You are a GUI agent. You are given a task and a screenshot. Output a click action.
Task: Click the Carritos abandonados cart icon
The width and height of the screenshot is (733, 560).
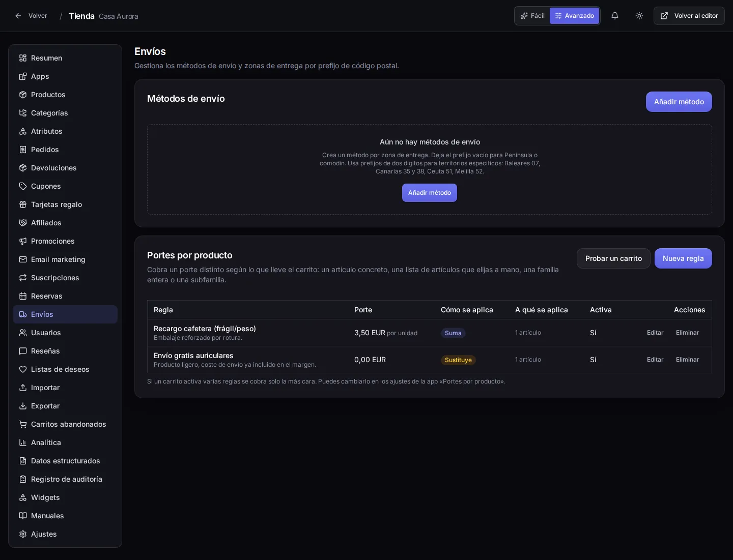pos(23,424)
